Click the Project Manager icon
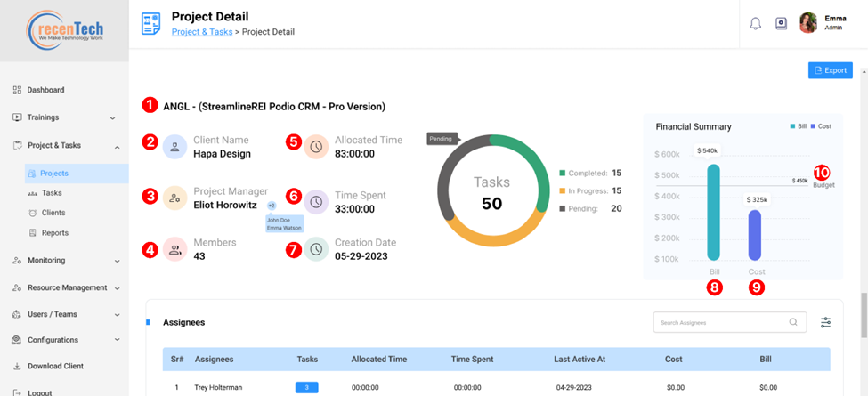The height and width of the screenshot is (396, 868). pos(174,198)
